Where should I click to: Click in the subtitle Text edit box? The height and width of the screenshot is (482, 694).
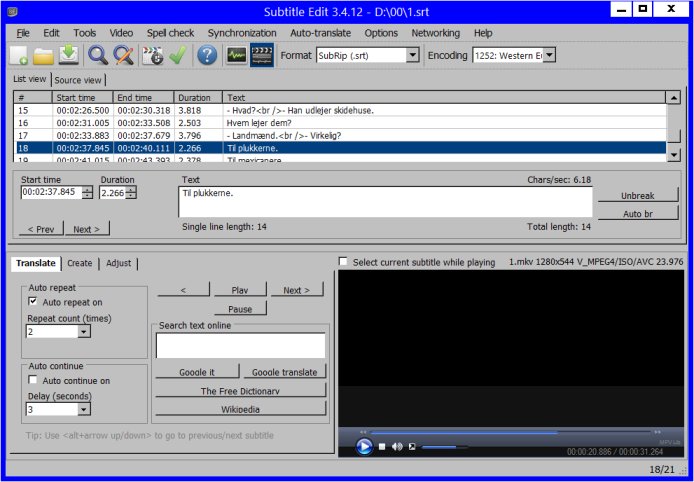[x=385, y=202]
